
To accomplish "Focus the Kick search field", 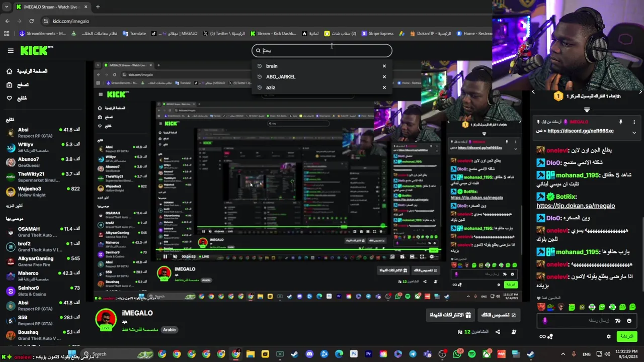I will pos(322,50).
